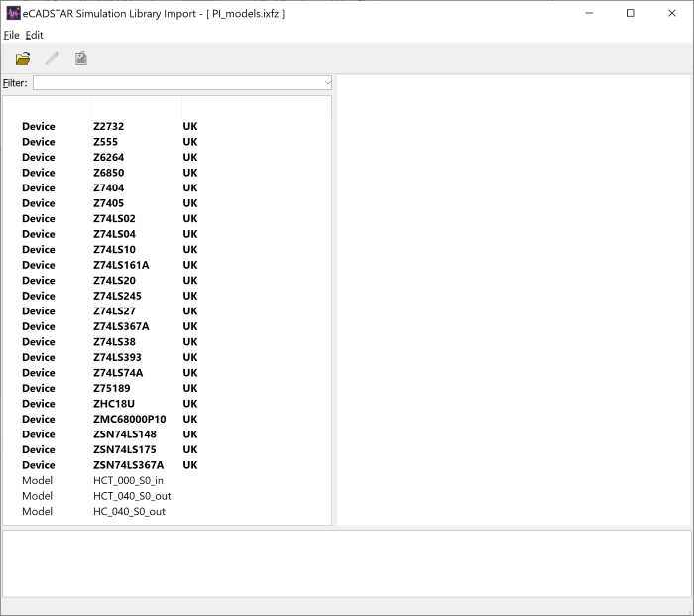Click the eCADSTAR application title icon

pos(13,13)
